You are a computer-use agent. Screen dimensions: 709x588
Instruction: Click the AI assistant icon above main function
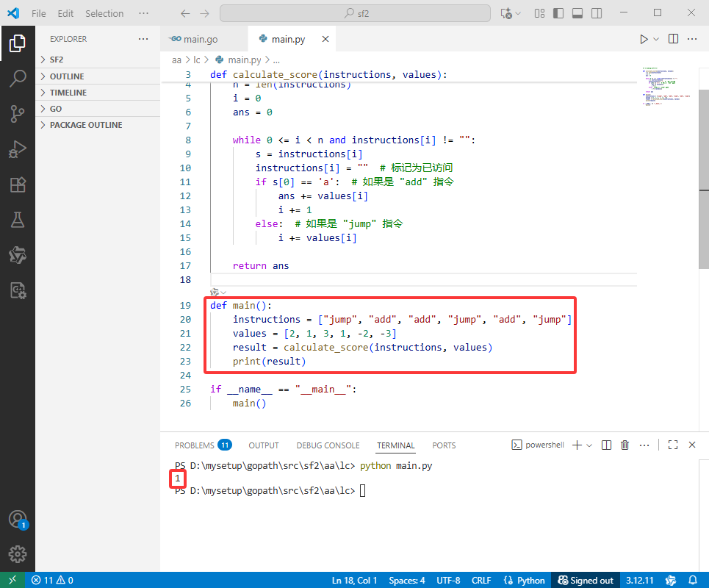215,293
